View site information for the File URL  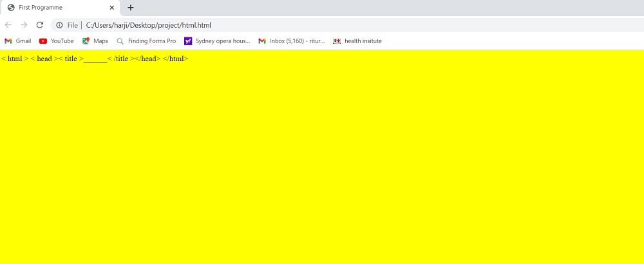coord(59,25)
